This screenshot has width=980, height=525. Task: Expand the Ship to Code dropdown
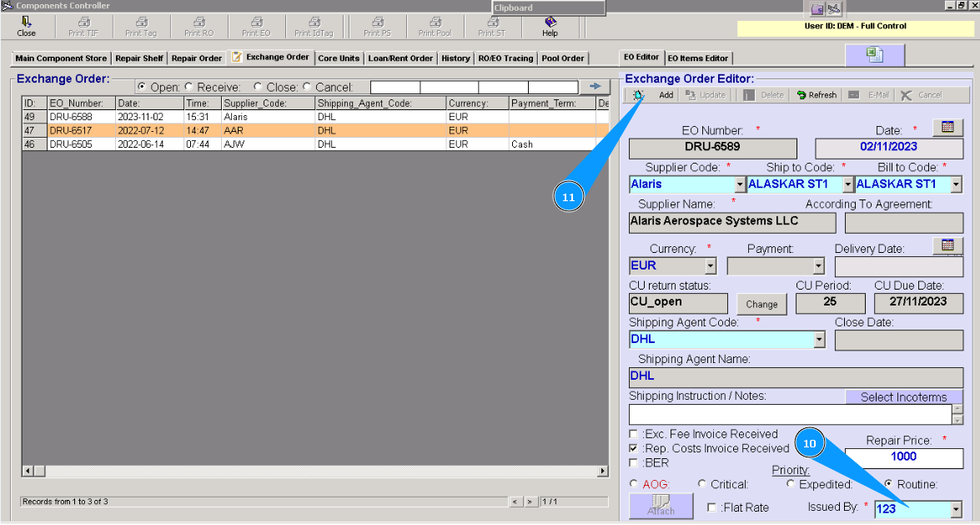847,184
